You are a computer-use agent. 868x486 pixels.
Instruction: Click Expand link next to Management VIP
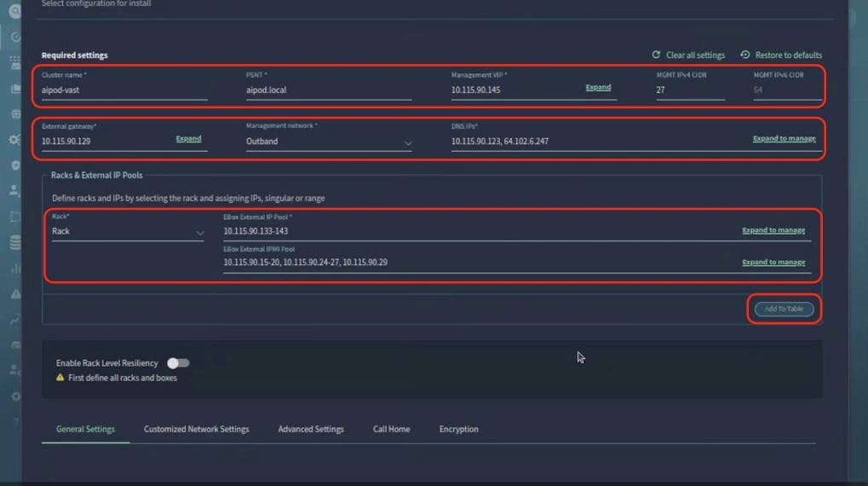click(598, 87)
